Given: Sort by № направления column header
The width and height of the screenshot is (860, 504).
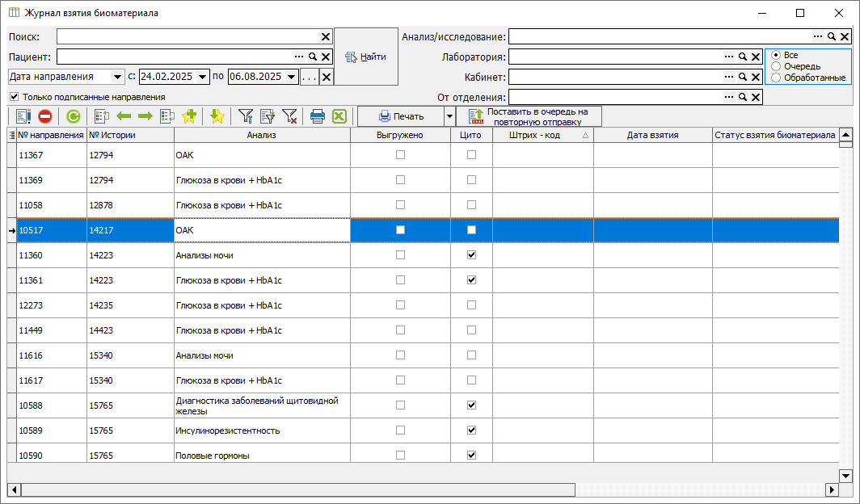Looking at the screenshot, I should (52, 135).
